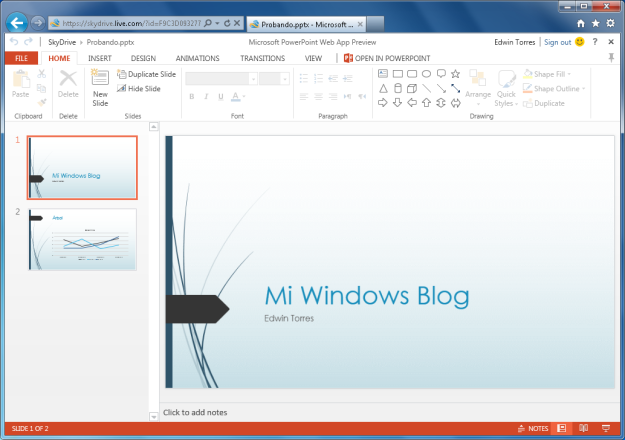This screenshot has width=625, height=440.
Task: Click the Copy icon in Clipboard group
Action: coord(41,88)
